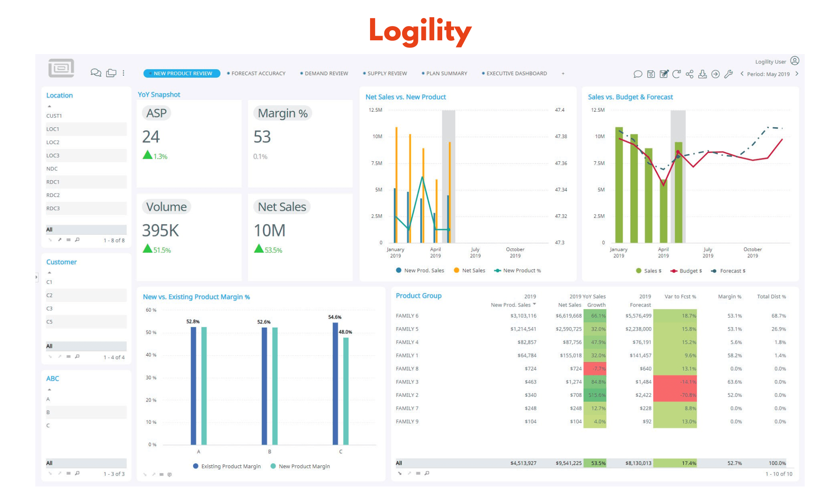The height and width of the screenshot is (504, 840).
Task: Select customer C5
Action: click(x=86, y=322)
